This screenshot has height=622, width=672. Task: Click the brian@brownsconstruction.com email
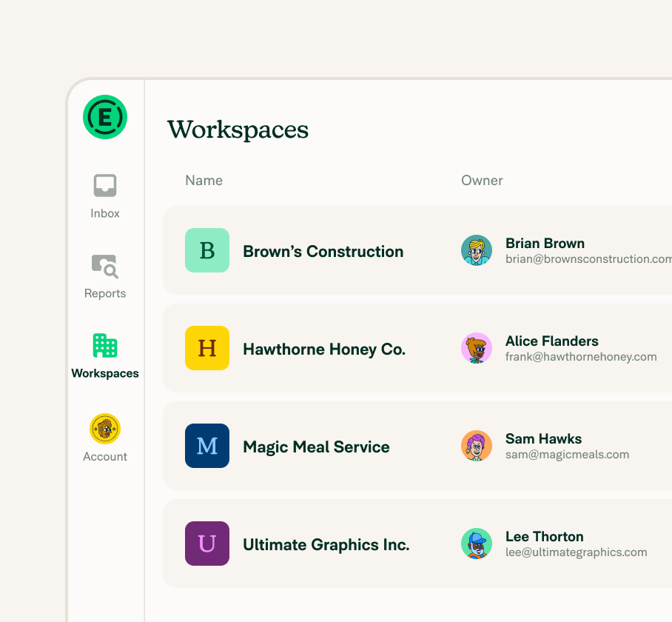pyautogui.click(x=589, y=259)
